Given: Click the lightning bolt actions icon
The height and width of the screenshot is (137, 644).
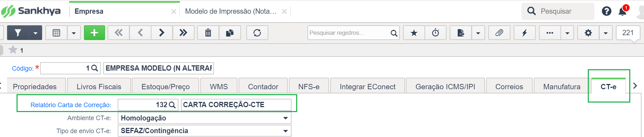Looking at the screenshot, I should [525, 33].
